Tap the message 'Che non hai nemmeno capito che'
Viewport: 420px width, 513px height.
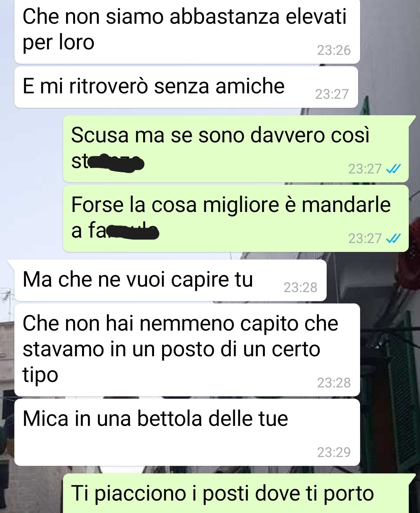pyautogui.click(x=187, y=350)
